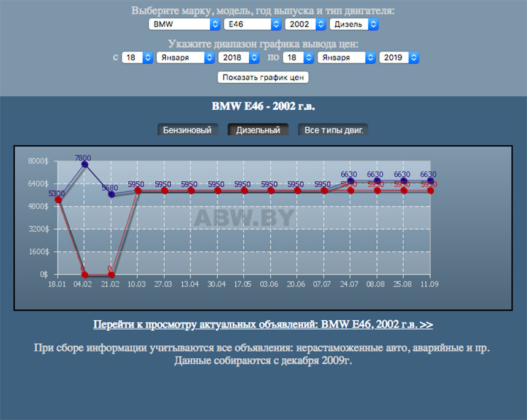This screenshot has height=420, width=527.
Task: Click the blue 6630 point at 24.07
Action: pos(351,181)
